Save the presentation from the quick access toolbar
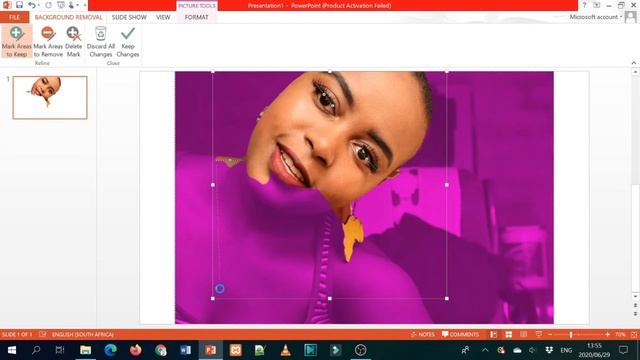Viewport: 640px width, 360px height. [19, 5]
